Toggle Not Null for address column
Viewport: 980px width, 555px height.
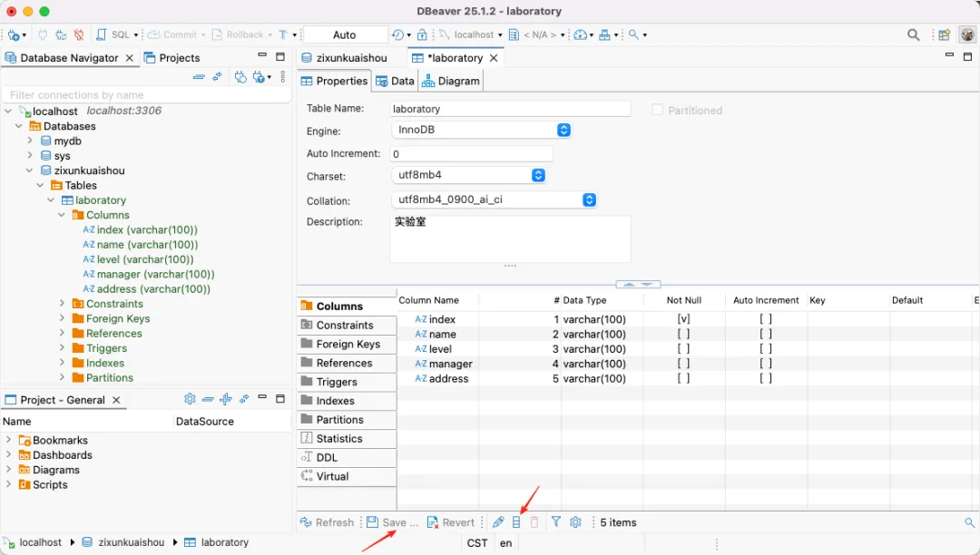[x=684, y=378]
